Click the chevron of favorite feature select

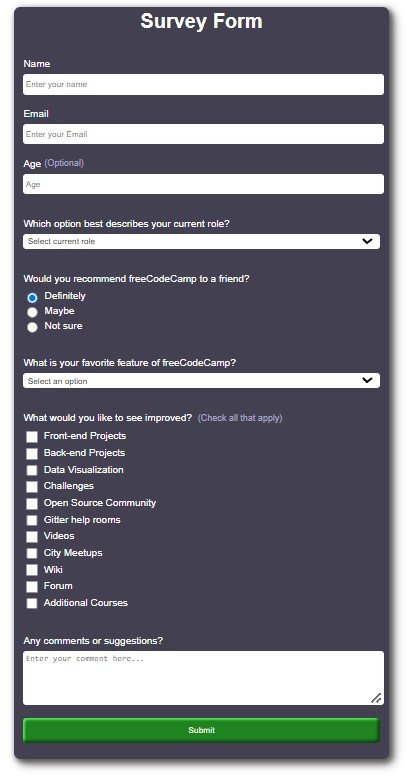tap(367, 381)
